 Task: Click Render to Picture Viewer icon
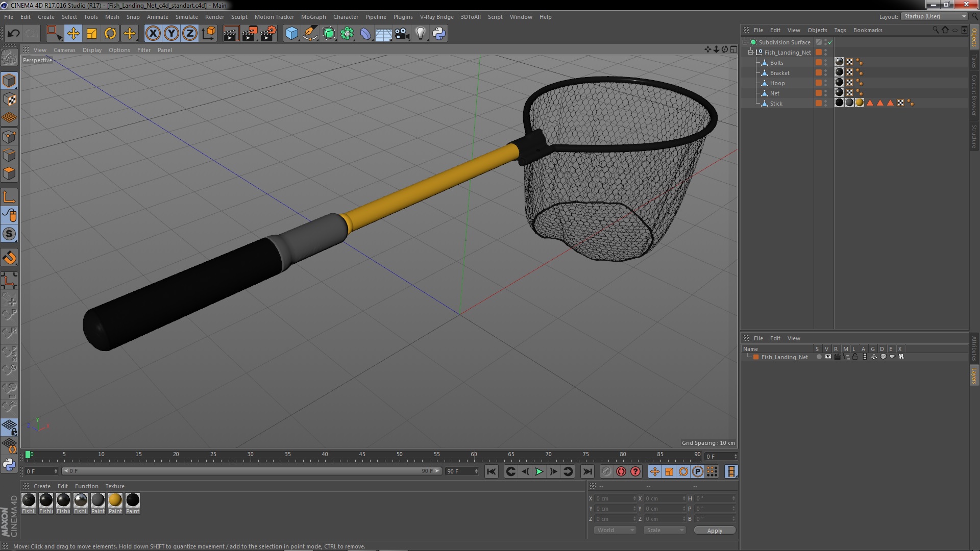pos(250,34)
